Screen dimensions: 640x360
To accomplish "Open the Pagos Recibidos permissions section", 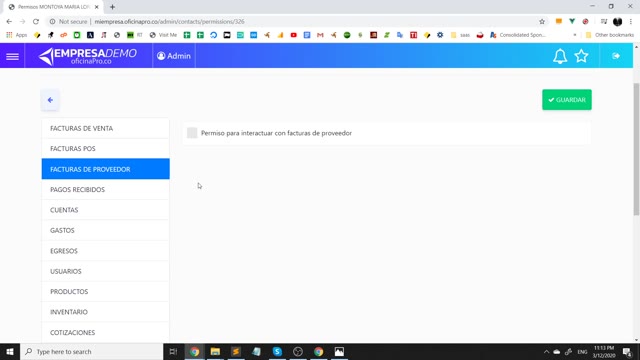I will (x=105, y=189).
